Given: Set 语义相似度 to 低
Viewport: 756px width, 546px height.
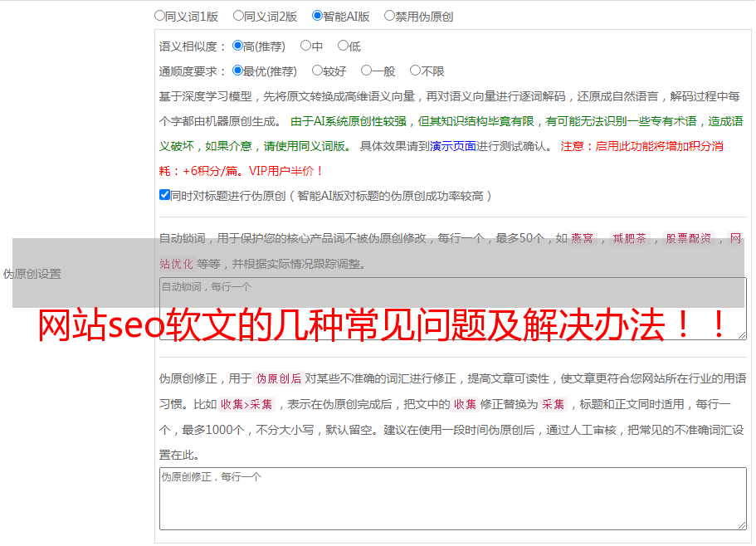Looking at the screenshot, I should (343, 46).
